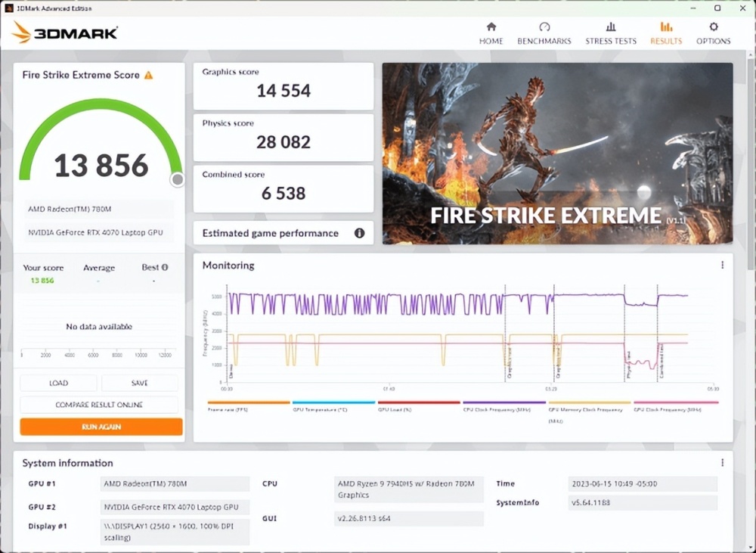Click COMPARE RESULT ONLINE button
756x553 pixels.
(x=99, y=405)
